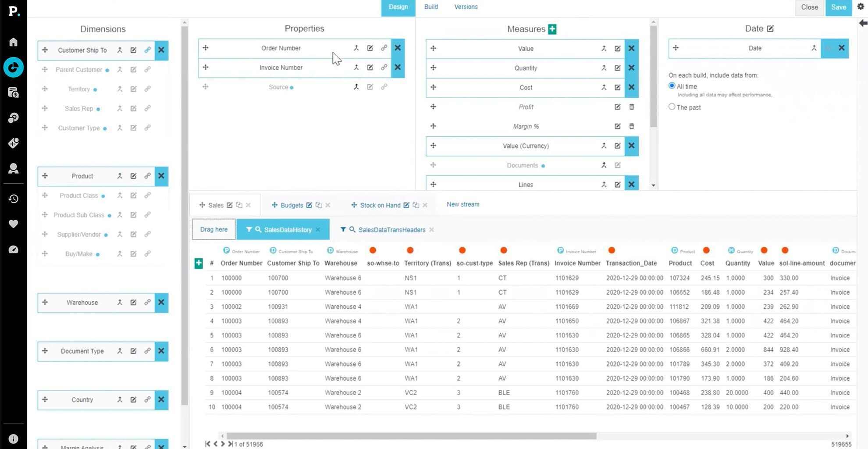The width and height of the screenshot is (868, 449).
Task: Click the settings gear icon top right
Action: tap(861, 7)
